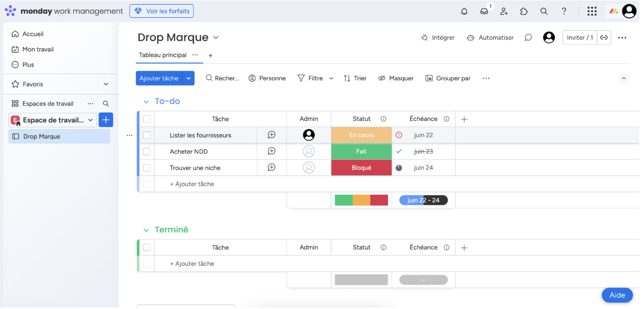Click the red Bloqué status cell

click(362, 168)
